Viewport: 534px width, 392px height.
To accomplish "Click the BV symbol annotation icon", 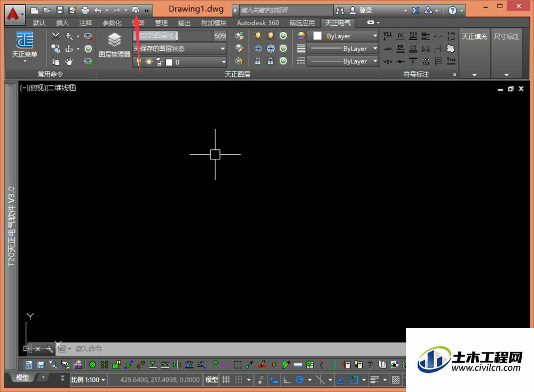I will [x=400, y=36].
